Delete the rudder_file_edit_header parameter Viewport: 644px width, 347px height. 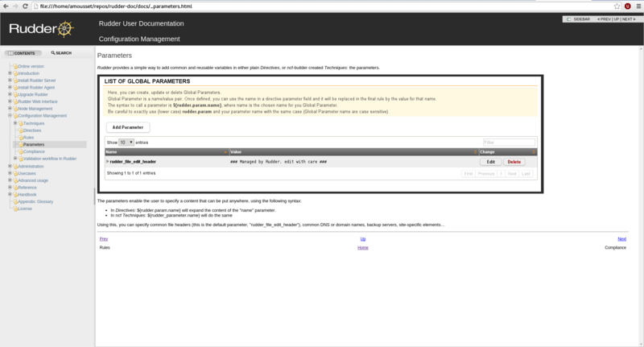[514, 162]
